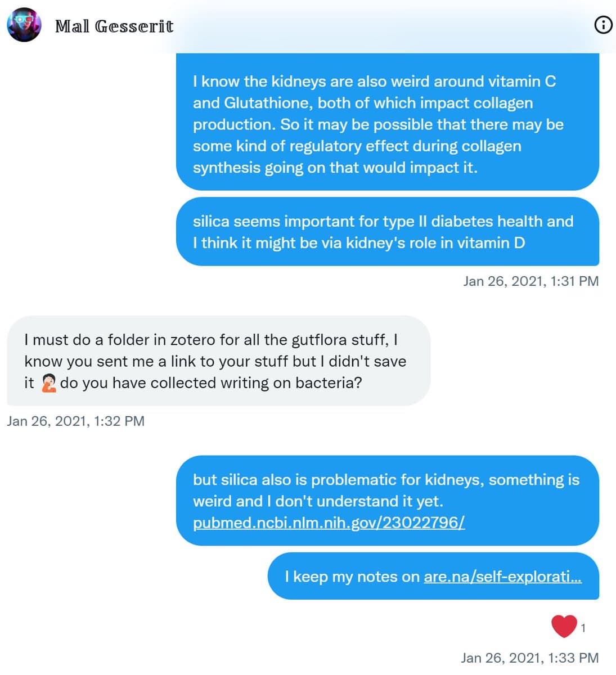Click the reaction count number beside heart
The height and width of the screenshot is (675, 616).
[x=583, y=628]
